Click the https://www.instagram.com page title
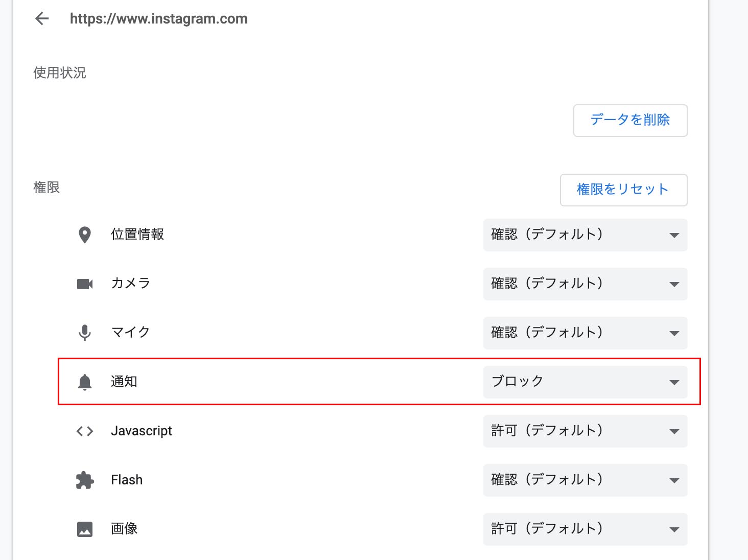 [x=159, y=19]
